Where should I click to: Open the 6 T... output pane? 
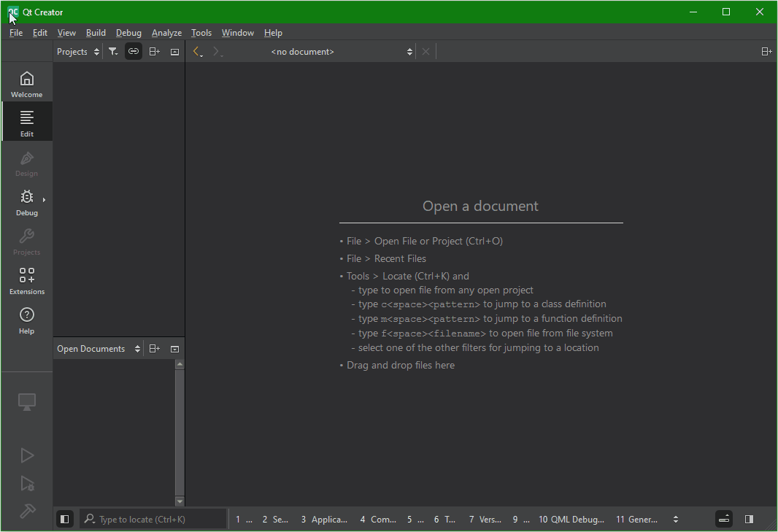point(444,519)
